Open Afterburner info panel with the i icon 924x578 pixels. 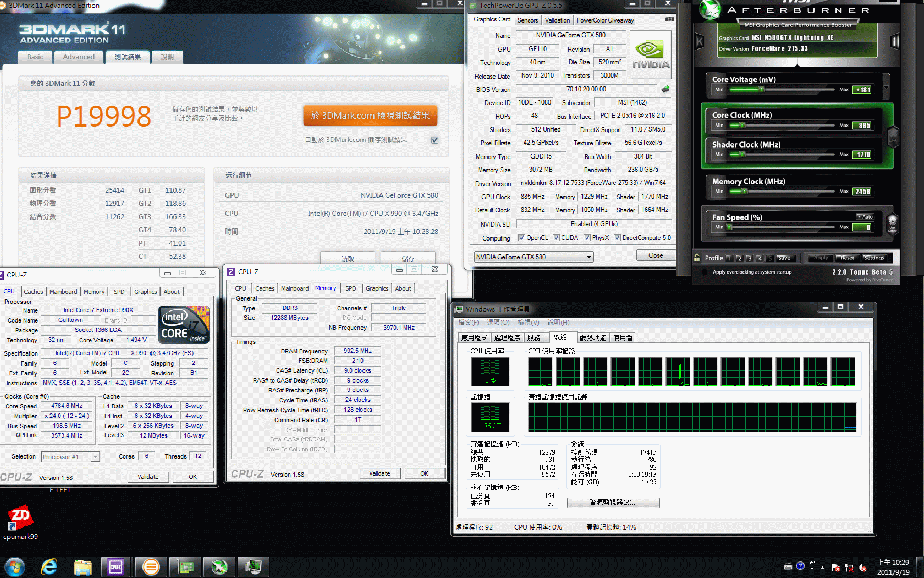[x=895, y=42]
